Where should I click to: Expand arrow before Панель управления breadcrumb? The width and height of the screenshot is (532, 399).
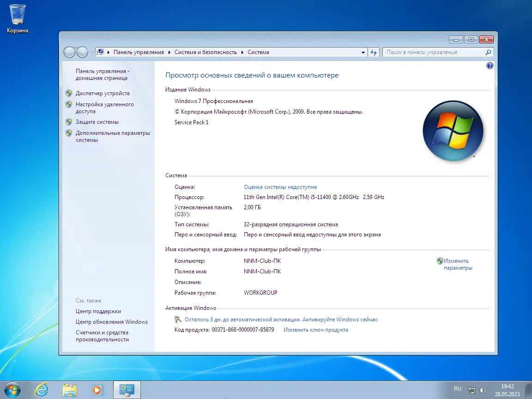click(x=109, y=52)
